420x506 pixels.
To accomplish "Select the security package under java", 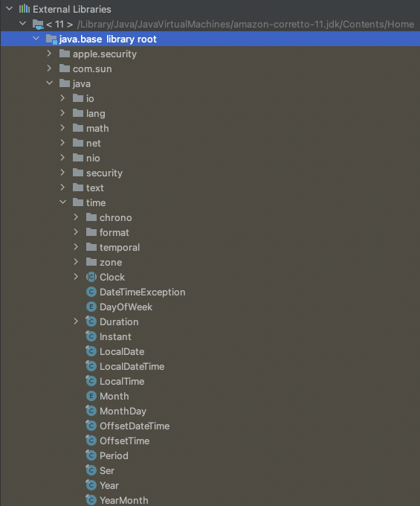I will pos(104,173).
